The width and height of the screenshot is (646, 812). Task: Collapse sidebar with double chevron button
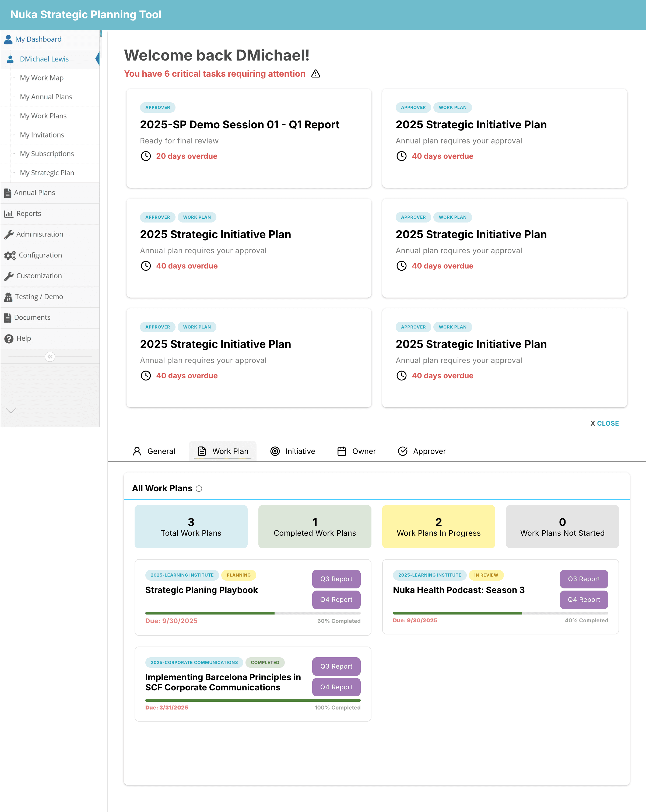click(x=50, y=357)
